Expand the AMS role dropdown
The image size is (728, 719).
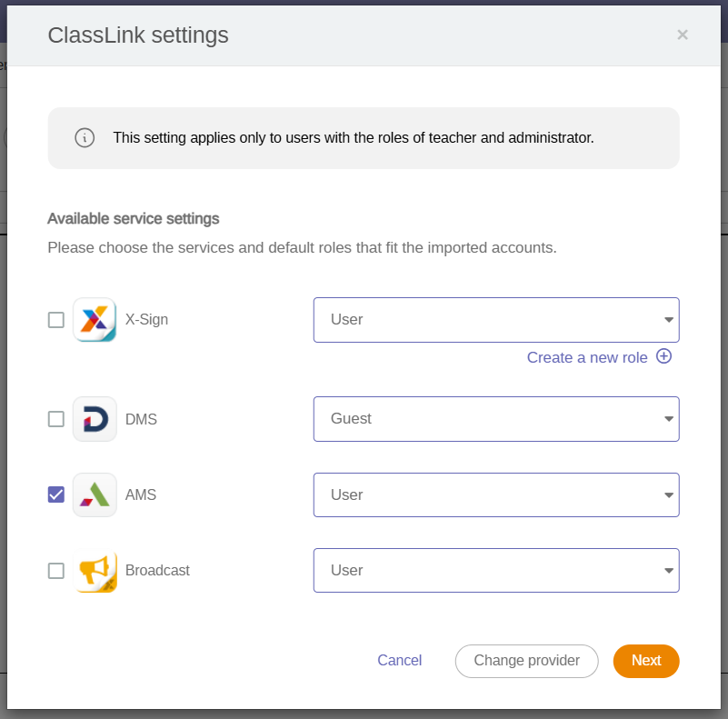pyautogui.click(x=496, y=494)
